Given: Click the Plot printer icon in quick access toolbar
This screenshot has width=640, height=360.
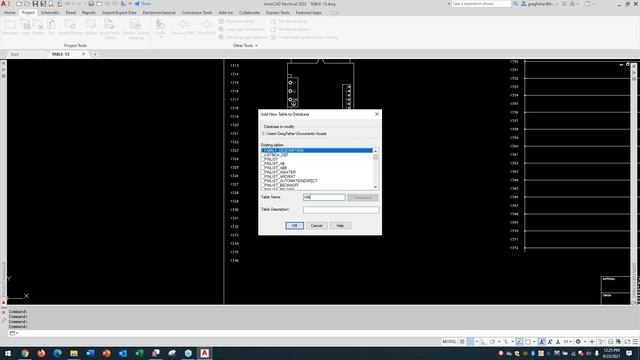Looking at the screenshot, I should click(91, 4).
